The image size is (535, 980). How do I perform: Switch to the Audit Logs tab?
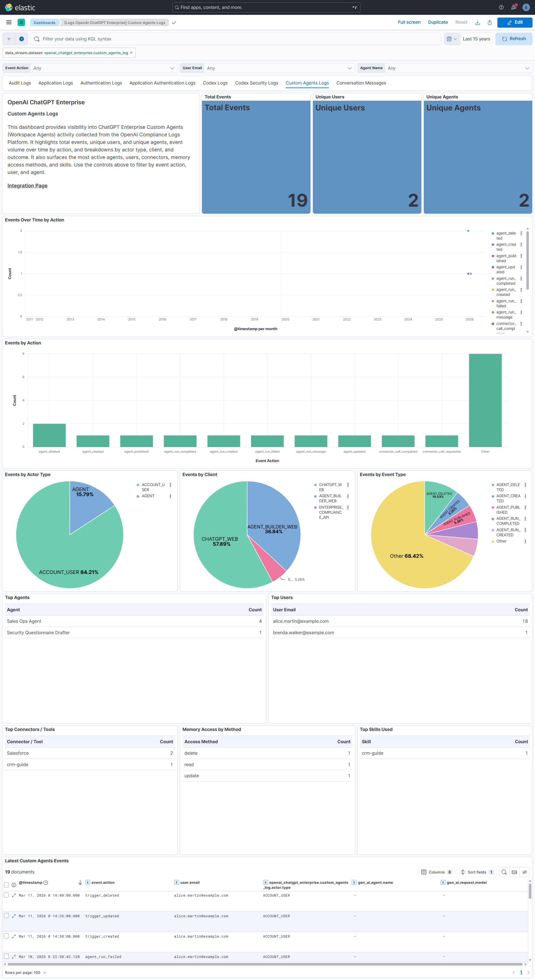[20, 83]
